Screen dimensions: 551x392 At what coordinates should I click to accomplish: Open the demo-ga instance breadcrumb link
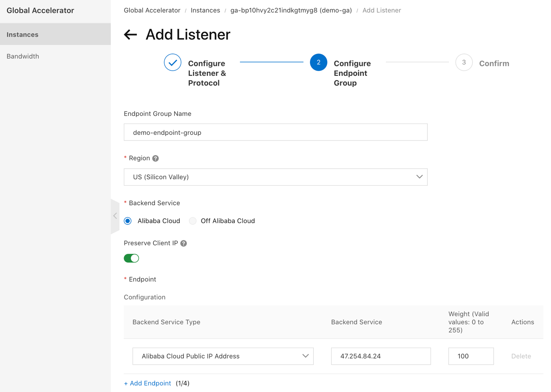tap(291, 10)
